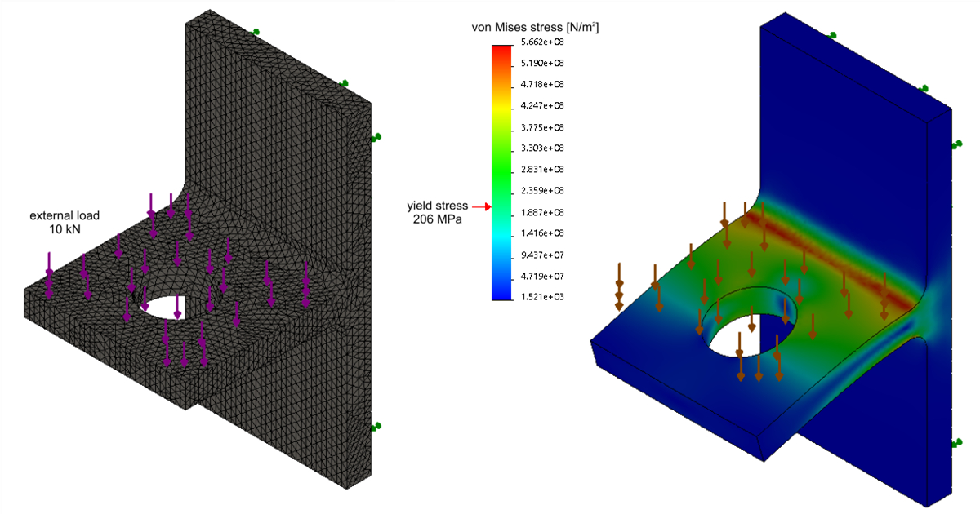This screenshot has height=514, width=980.
Task: Click the purple load arrow inside mesh hole
Action: [177, 307]
